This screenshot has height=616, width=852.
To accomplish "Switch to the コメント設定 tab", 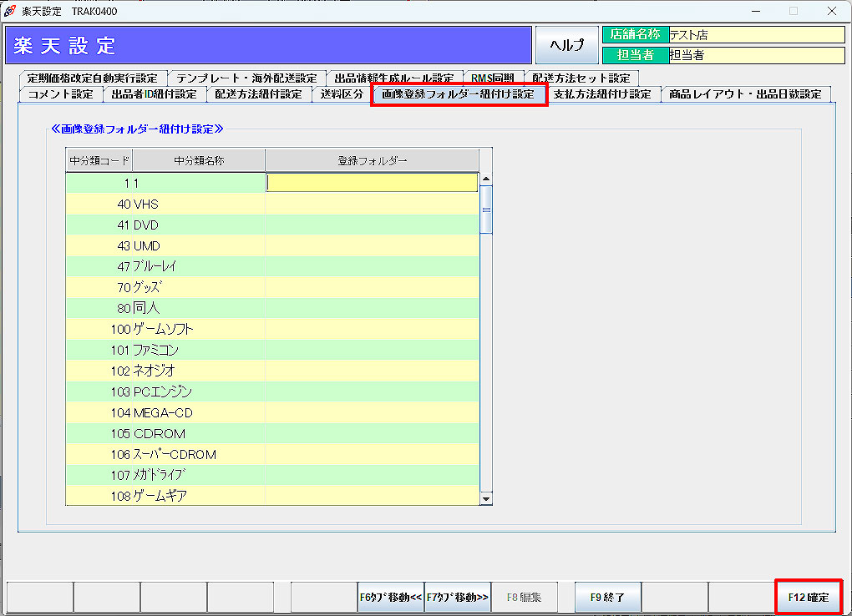I will (x=61, y=94).
